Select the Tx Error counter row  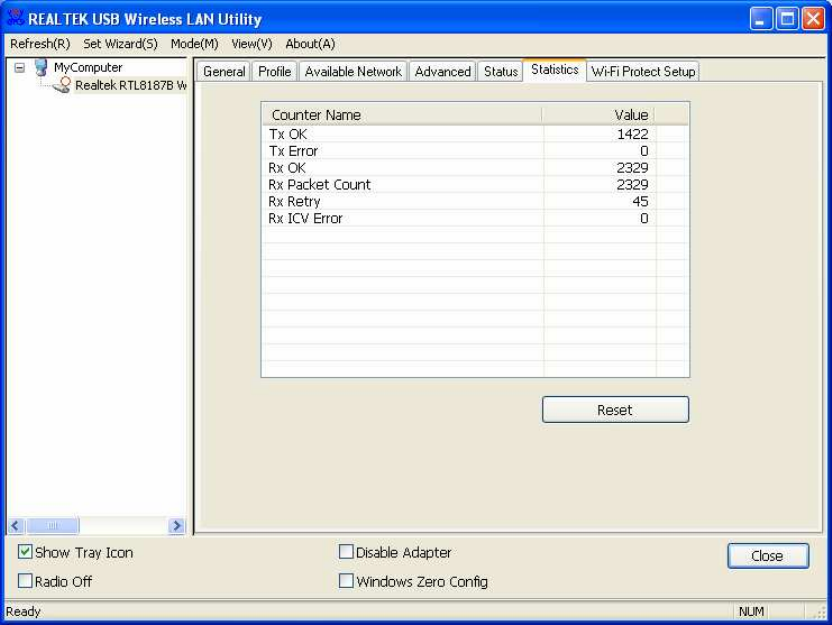475,151
